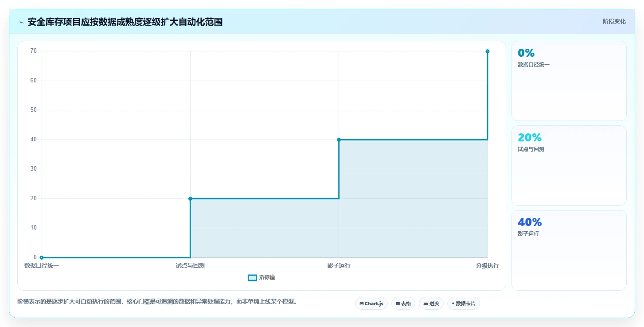Click the 数据卡片 tag

tap(463, 304)
